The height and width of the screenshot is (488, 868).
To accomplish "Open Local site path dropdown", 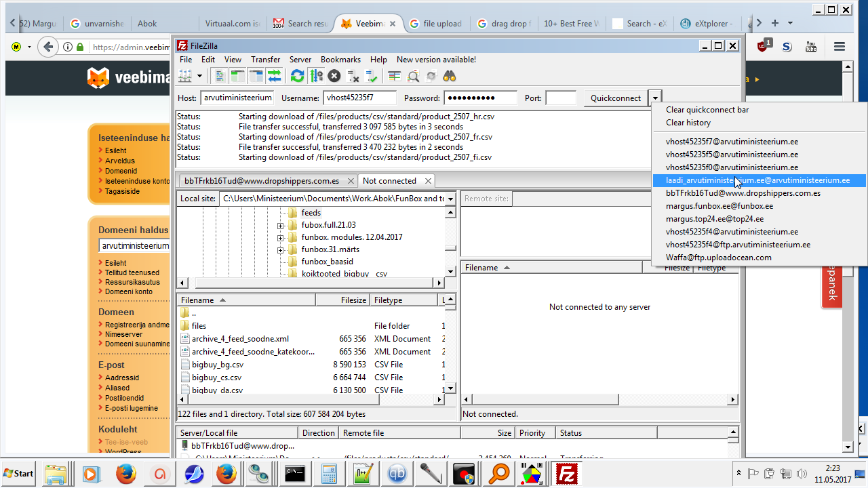I will [450, 199].
